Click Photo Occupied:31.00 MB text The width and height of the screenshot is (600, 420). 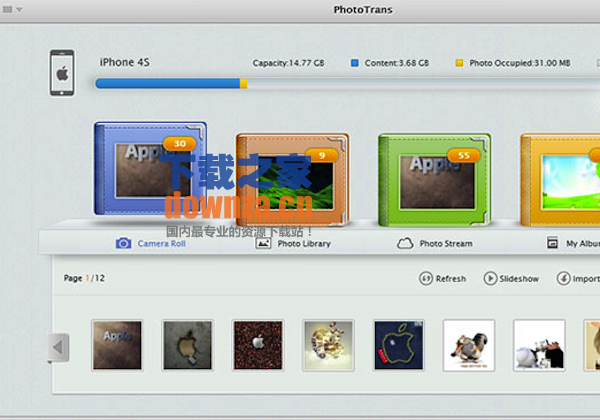click(520, 63)
